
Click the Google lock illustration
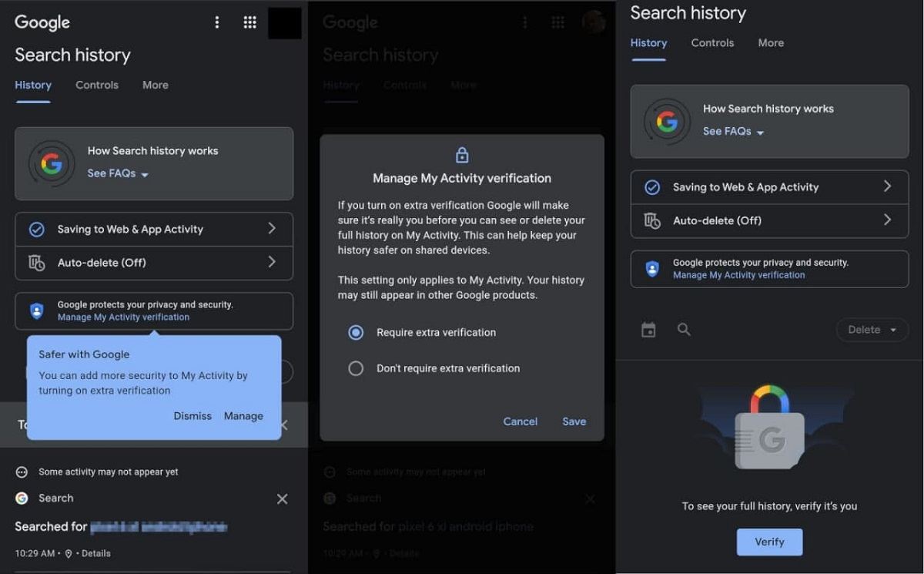[770, 428]
